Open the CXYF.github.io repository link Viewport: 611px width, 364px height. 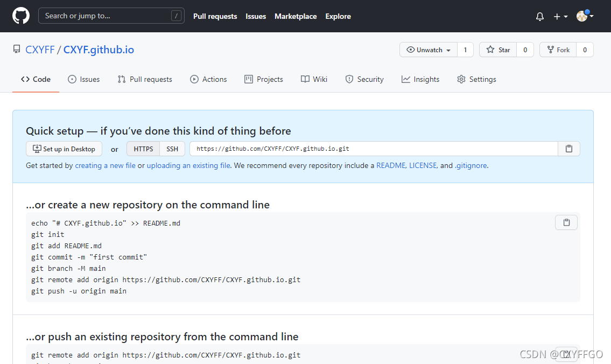pos(99,50)
